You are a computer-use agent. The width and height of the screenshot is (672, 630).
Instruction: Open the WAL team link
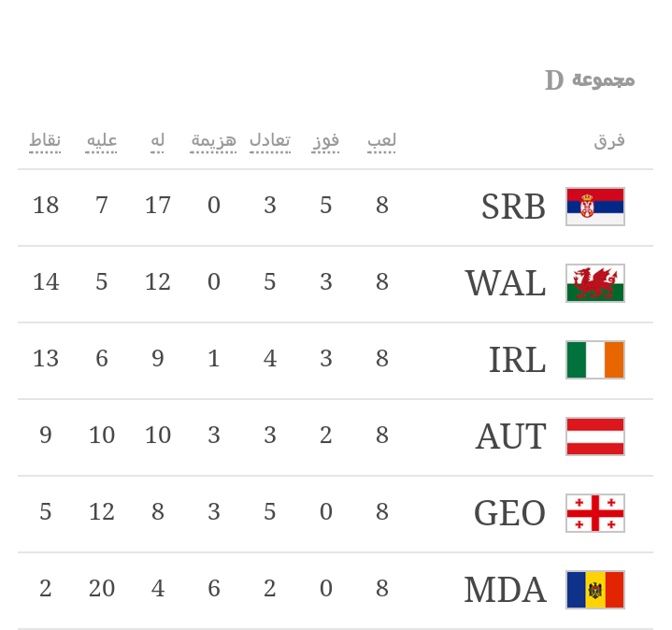point(506,283)
